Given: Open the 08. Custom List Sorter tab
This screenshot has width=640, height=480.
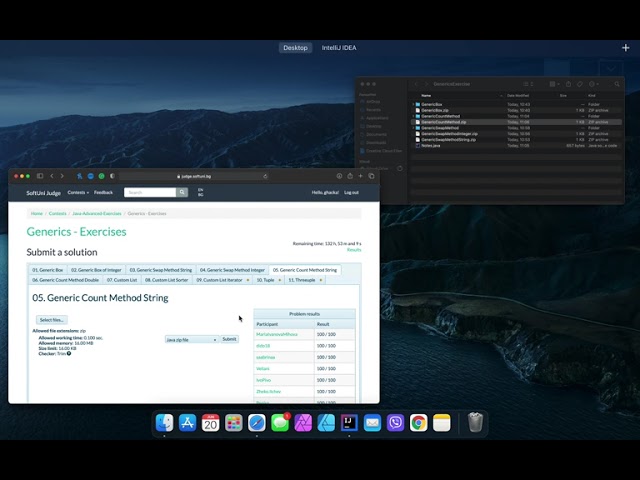Looking at the screenshot, I should point(167,280).
